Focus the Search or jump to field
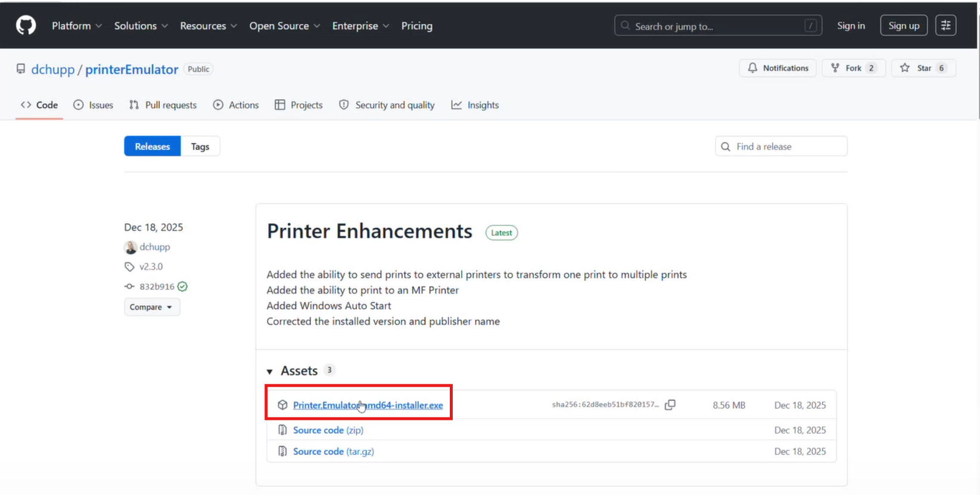This screenshot has width=980, height=495. [718, 26]
